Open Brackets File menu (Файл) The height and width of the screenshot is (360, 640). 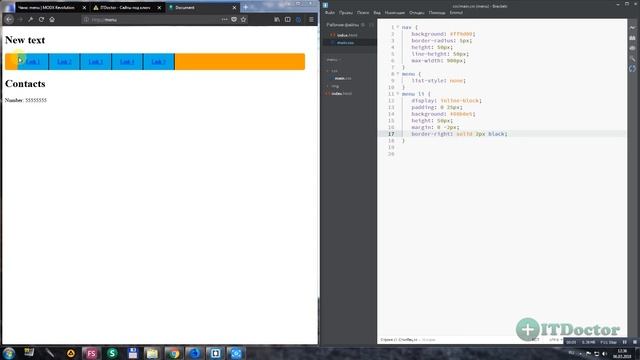tap(330, 13)
